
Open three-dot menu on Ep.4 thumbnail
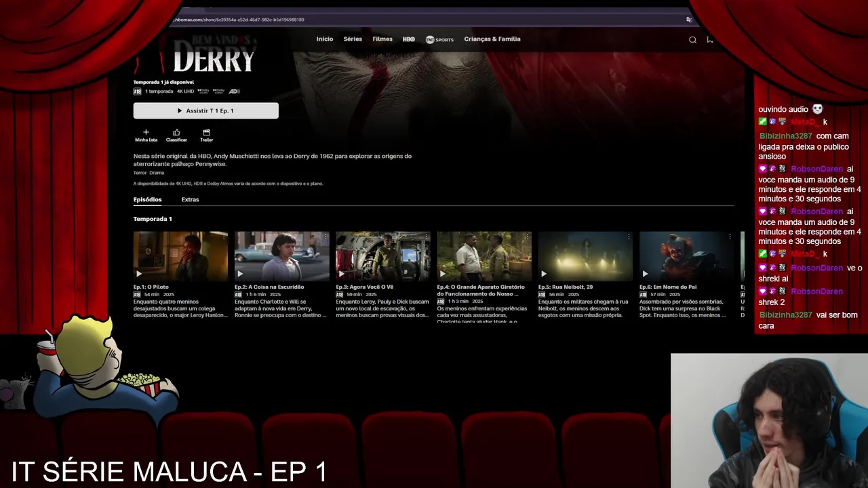point(528,237)
